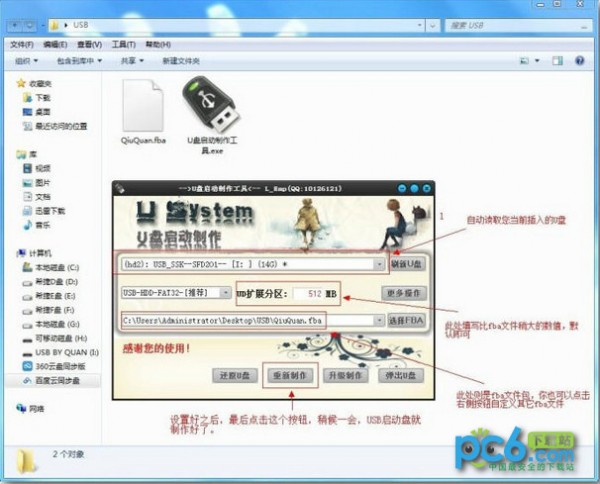The image size is (600, 484).
Task: Open the 收藏夹 favorites star in sidebar
Action: click(21, 83)
